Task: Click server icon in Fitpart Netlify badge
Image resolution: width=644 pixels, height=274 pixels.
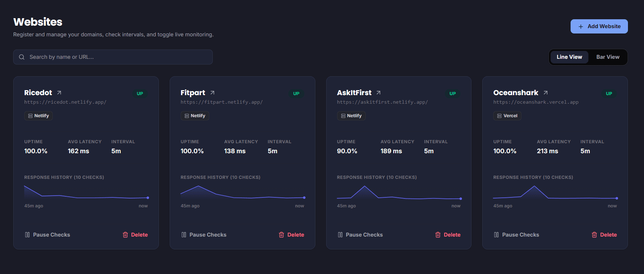Action: pos(187,116)
